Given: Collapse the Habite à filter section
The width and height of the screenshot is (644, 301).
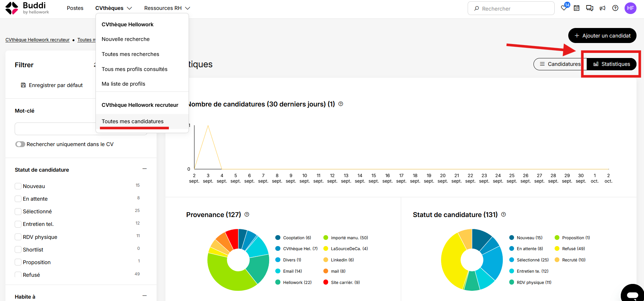Looking at the screenshot, I should (145, 296).
